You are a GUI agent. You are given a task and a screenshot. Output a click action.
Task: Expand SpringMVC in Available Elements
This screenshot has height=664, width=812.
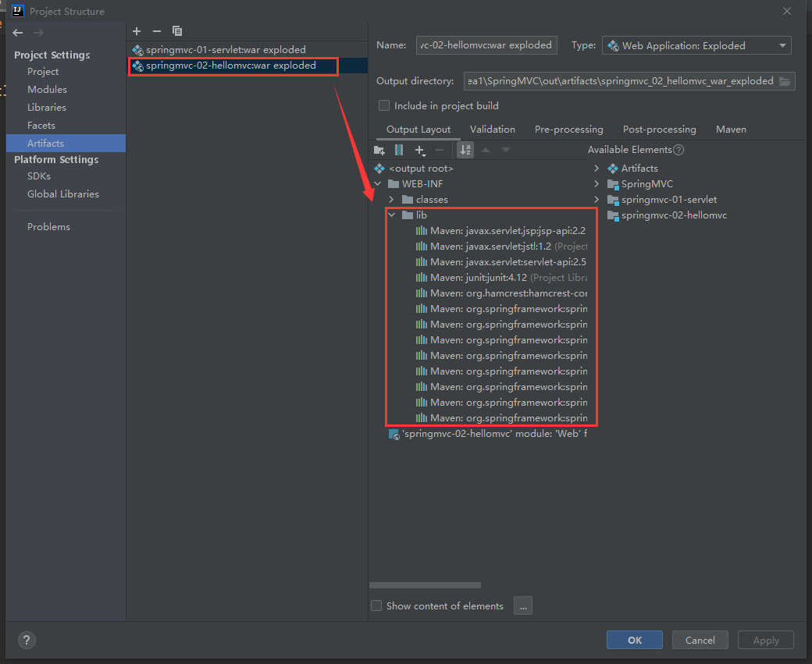coord(596,183)
